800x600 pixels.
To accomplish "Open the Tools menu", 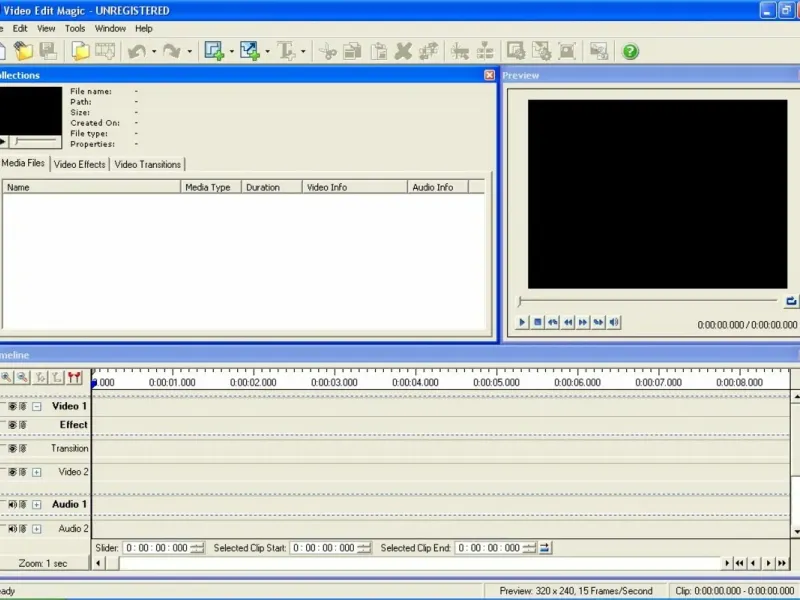I will pyautogui.click(x=75, y=29).
